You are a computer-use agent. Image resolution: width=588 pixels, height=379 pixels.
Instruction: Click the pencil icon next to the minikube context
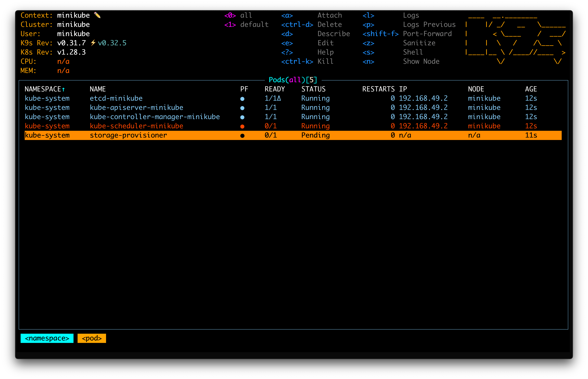pyautogui.click(x=97, y=15)
